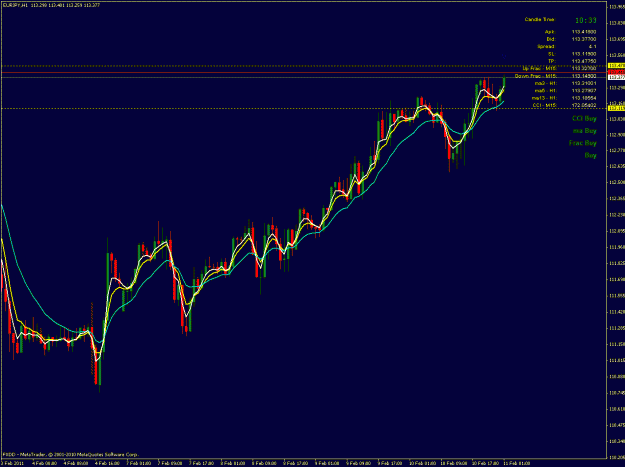Image resolution: width=625 pixels, height=467 pixels.
Task: Click the CCI Buy signal text
Action: (x=584, y=118)
